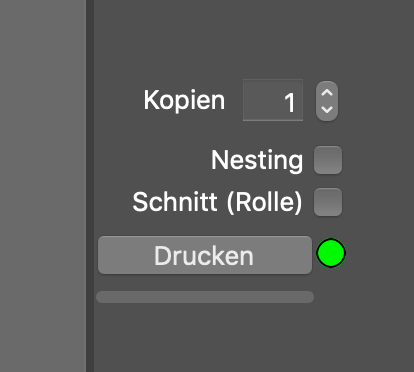The height and width of the screenshot is (372, 414).
Task: Click the Drucken button
Action: tap(205, 255)
